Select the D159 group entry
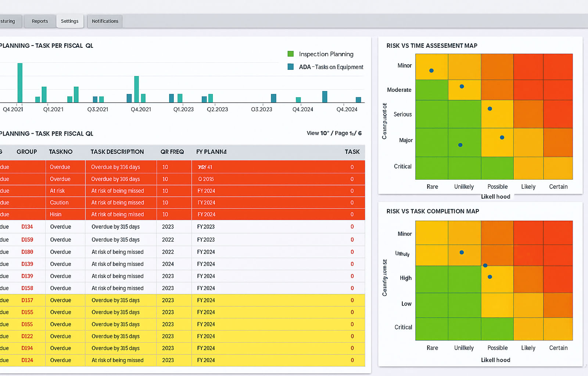588x376 pixels. click(x=27, y=240)
